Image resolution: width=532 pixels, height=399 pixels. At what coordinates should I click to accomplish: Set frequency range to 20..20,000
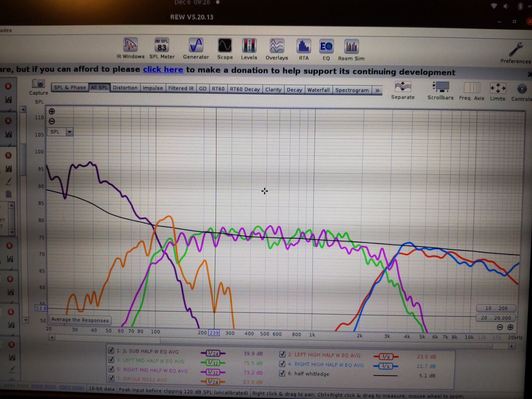(x=495, y=318)
